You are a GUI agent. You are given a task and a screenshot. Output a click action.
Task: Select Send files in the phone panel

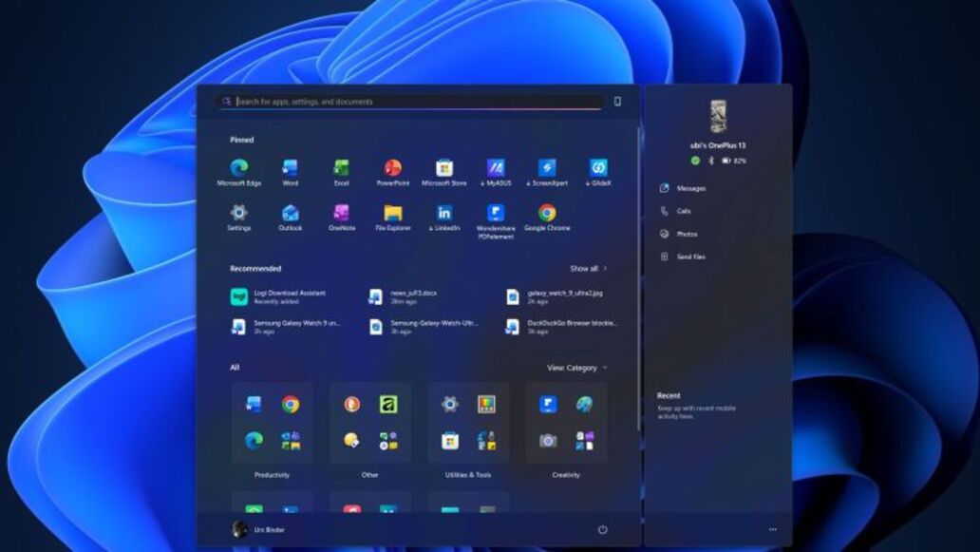pos(683,257)
